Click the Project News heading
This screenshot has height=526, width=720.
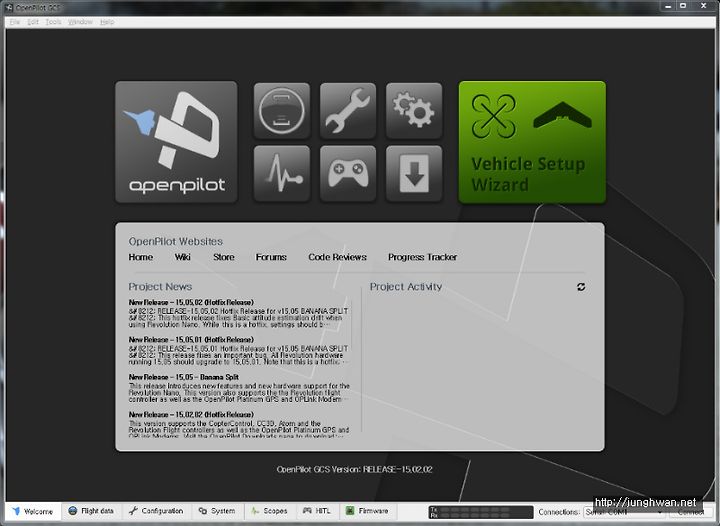[x=160, y=287]
